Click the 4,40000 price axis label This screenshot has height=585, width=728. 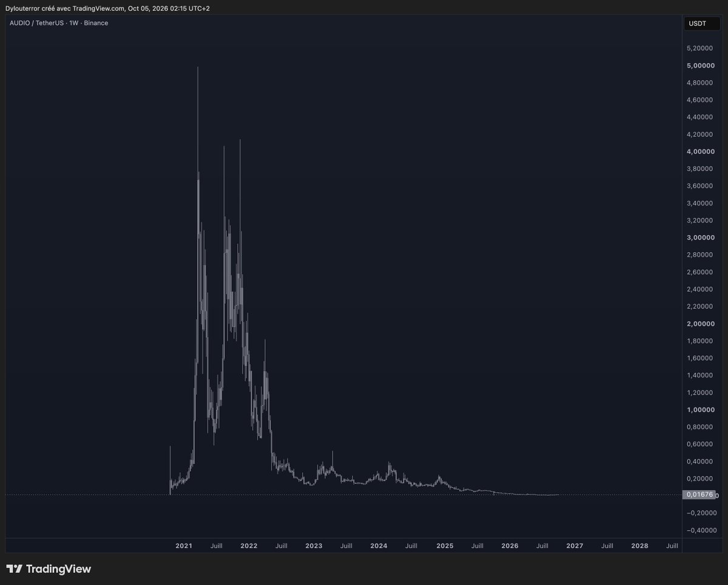(x=701, y=117)
